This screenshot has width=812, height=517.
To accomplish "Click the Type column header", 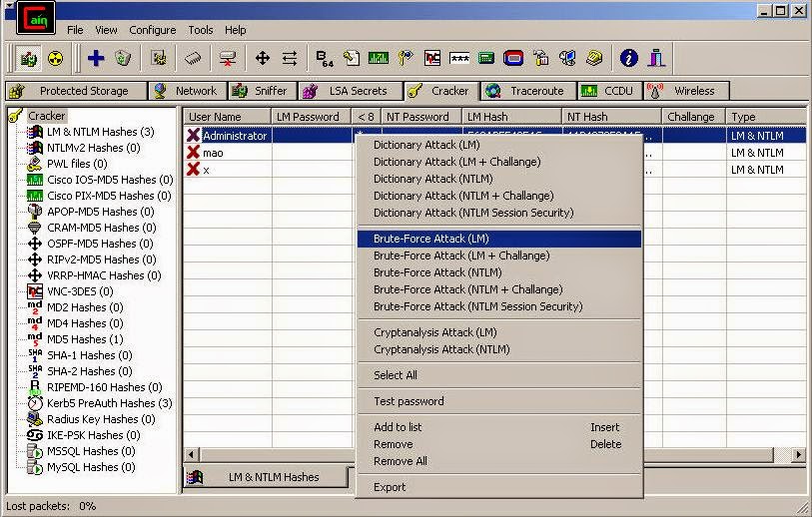I will click(x=766, y=117).
